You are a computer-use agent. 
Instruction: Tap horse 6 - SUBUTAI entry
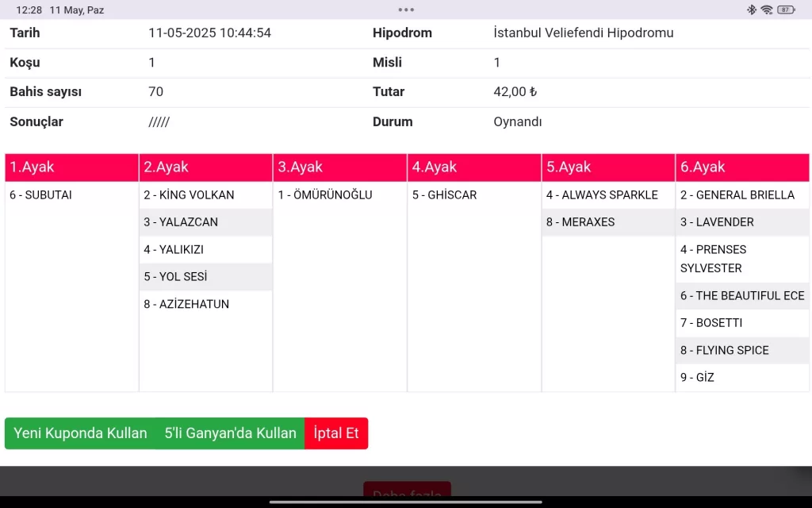pyautogui.click(x=41, y=194)
